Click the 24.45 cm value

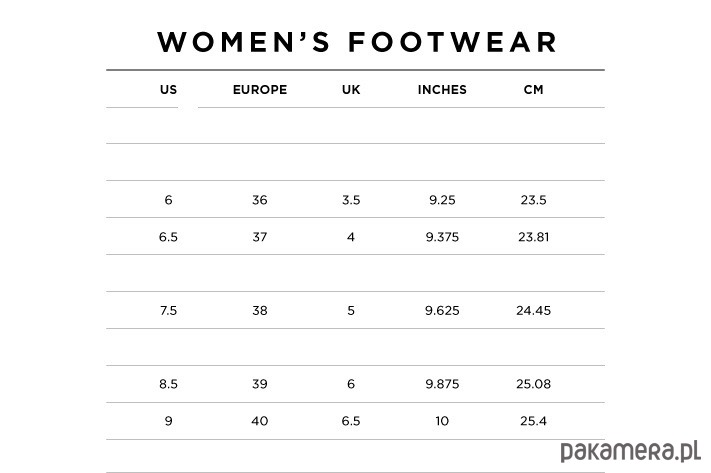[x=533, y=311]
